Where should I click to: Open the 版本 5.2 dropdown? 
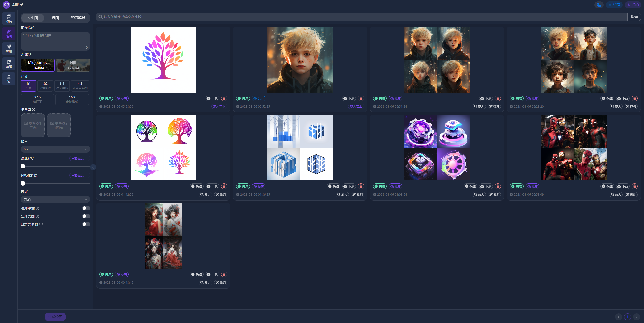coord(55,149)
